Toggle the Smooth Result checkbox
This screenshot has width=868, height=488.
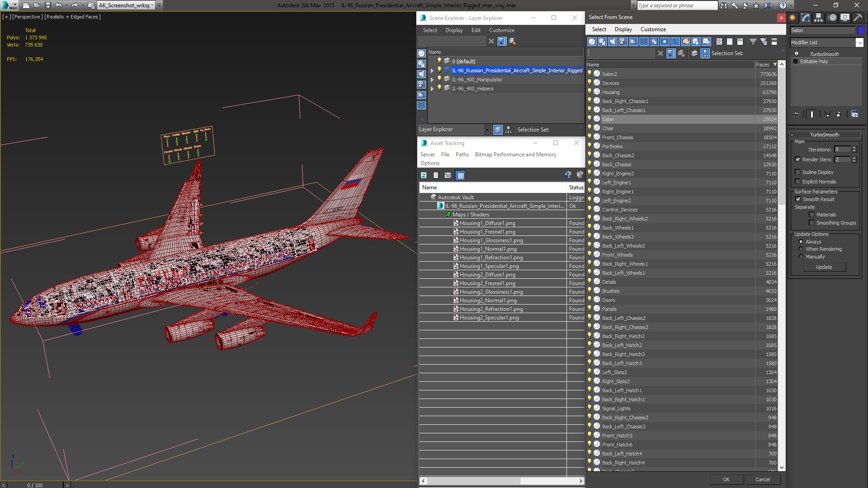(798, 199)
